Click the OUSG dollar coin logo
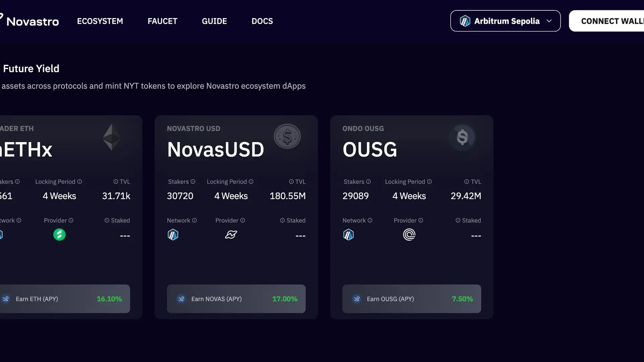This screenshot has width=644, height=362. click(462, 137)
